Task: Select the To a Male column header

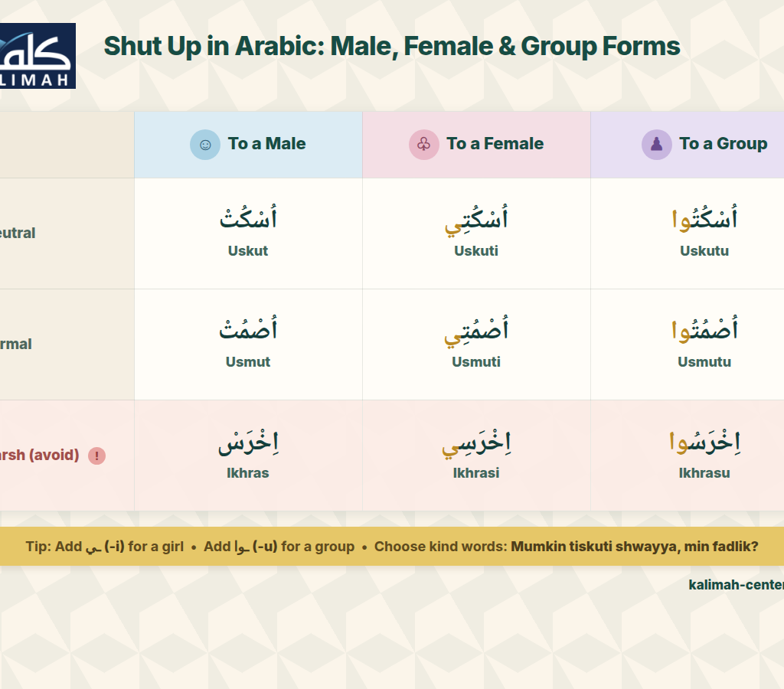Action: click(248, 145)
